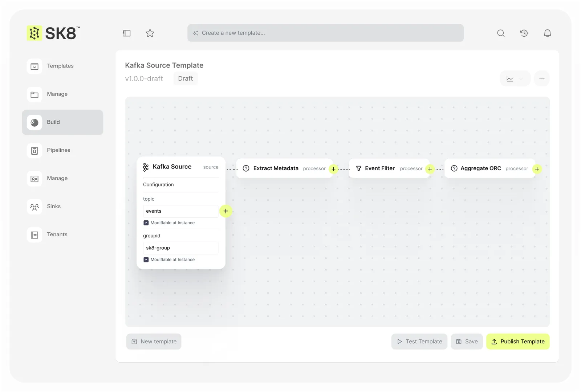This screenshot has width=581, height=392.
Task: Click the Event Filter funnel icon
Action: 358,168
